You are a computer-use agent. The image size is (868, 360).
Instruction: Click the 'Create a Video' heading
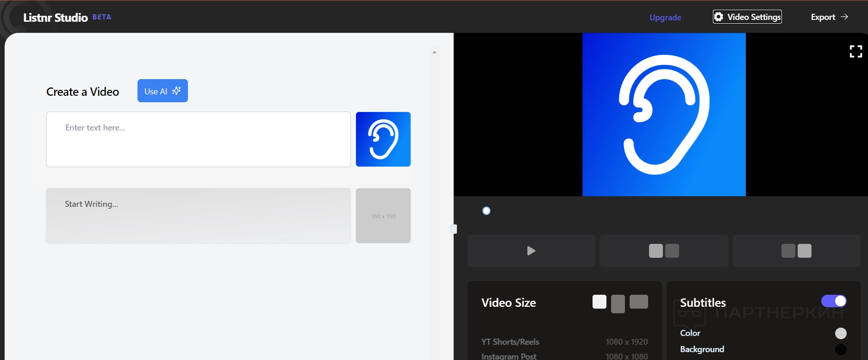[x=83, y=92]
